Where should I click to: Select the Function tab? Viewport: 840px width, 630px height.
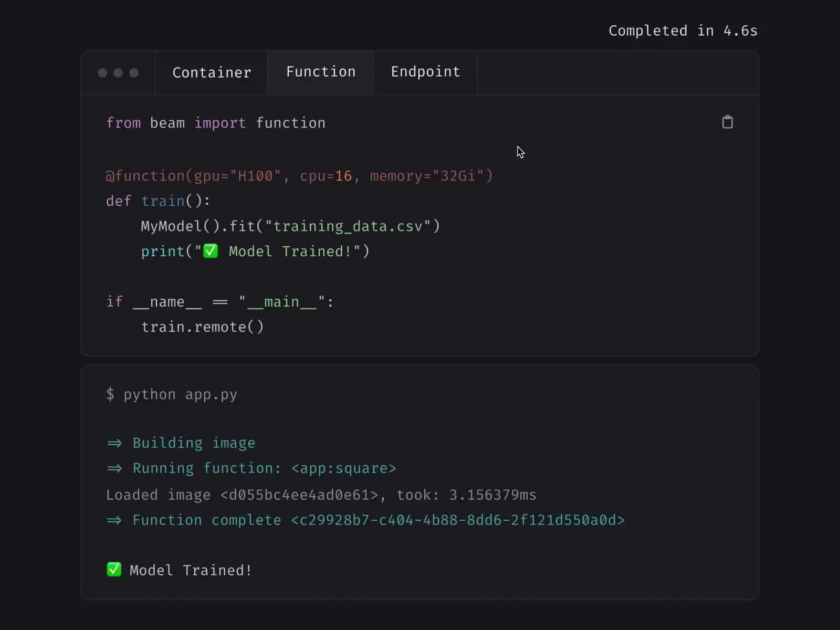[321, 72]
